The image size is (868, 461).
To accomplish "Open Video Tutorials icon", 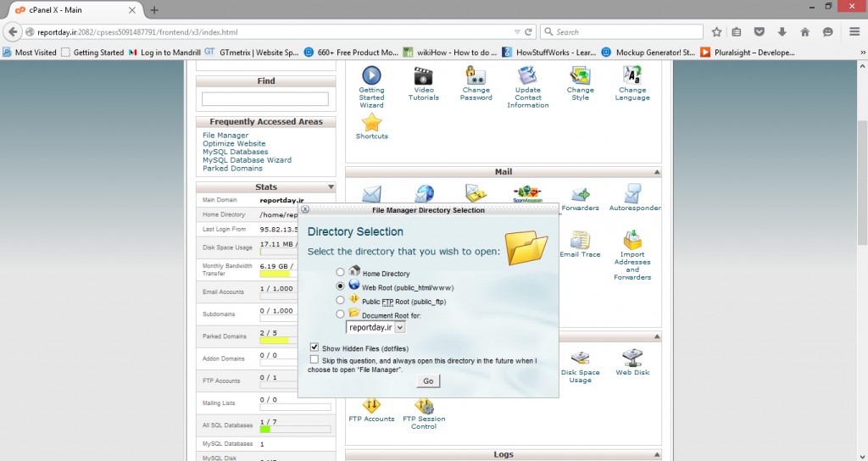I will [424, 76].
